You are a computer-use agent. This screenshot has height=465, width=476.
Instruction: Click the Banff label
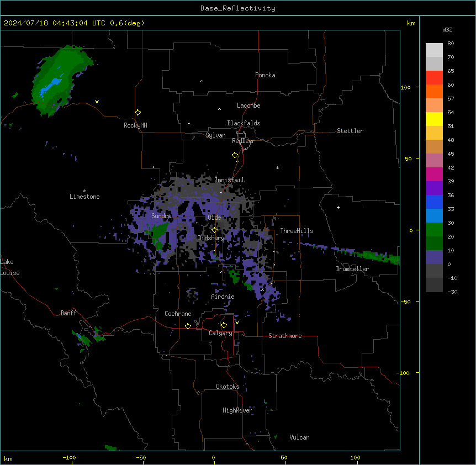(x=68, y=313)
